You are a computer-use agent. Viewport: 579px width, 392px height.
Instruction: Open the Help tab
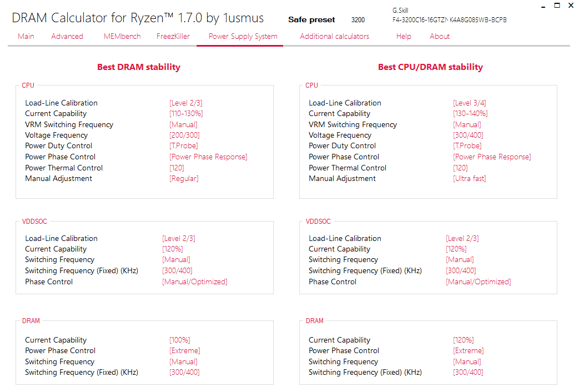tap(404, 37)
